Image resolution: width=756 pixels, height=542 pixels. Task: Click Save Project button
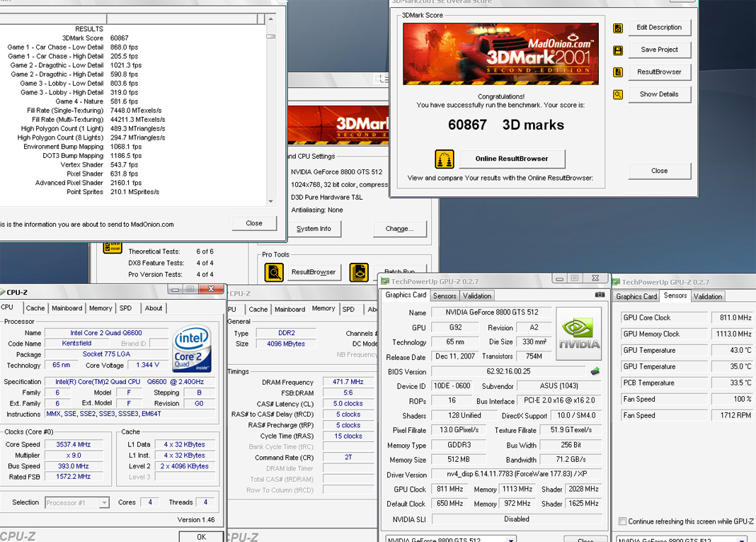coord(659,50)
